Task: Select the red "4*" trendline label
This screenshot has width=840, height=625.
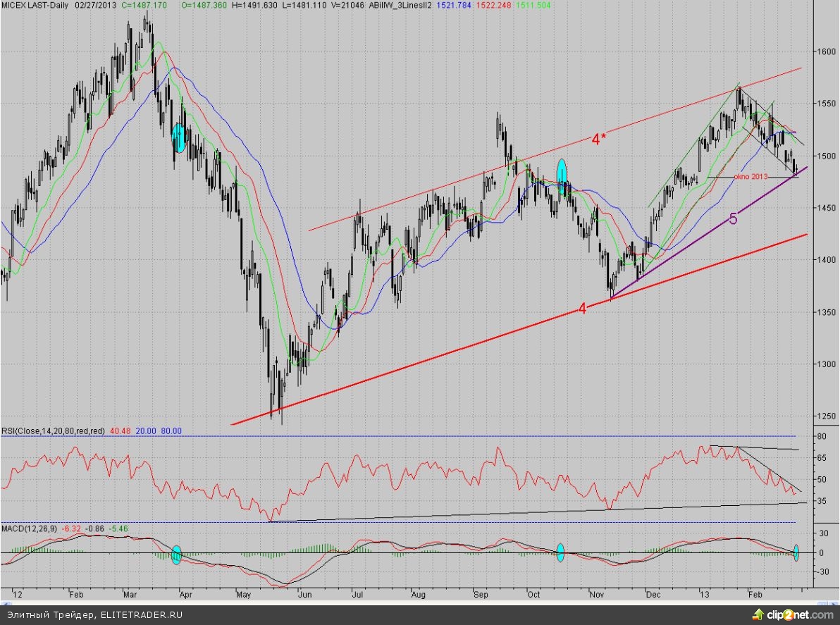Action: click(598, 140)
